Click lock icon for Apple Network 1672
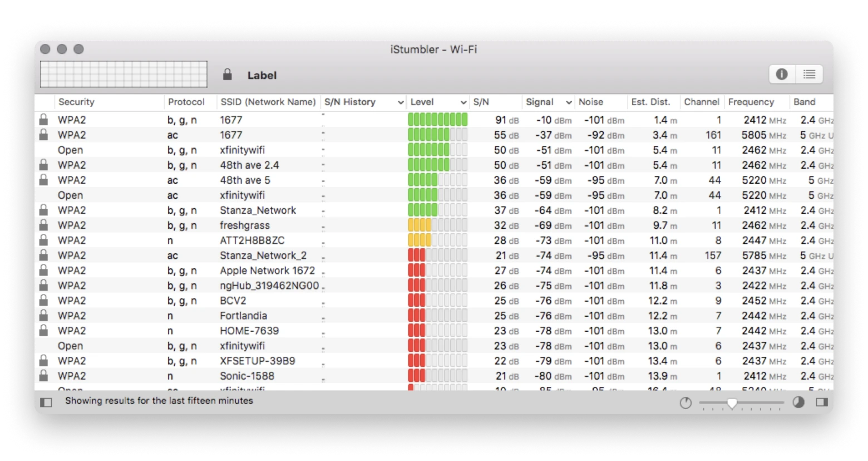This screenshot has width=868, height=461. point(43,269)
